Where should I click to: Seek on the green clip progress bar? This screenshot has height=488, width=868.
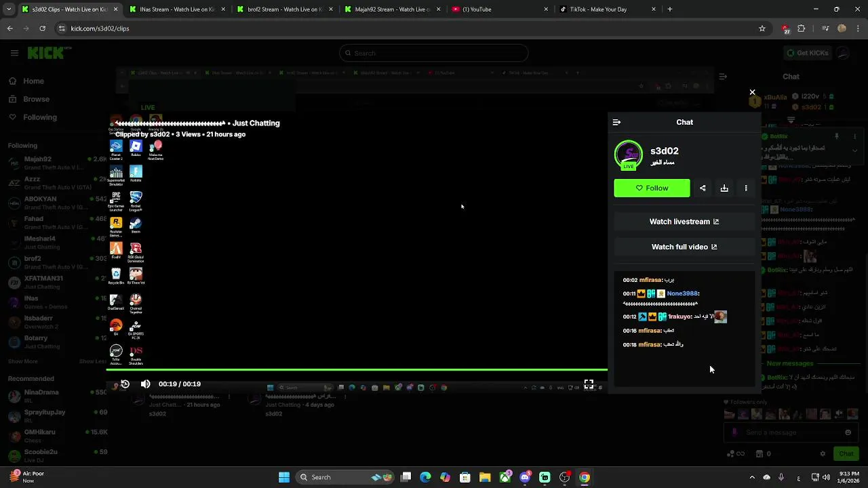tap(357, 370)
